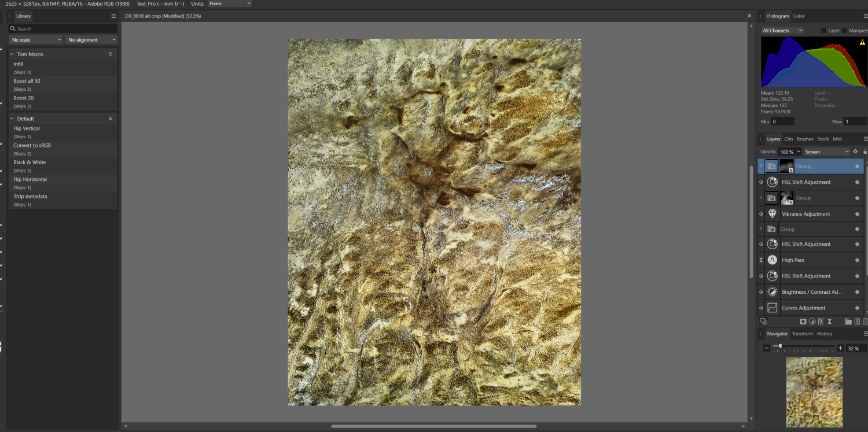Click the histogram Min value field
Screen dimensions: 868x432
click(x=782, y=121)
